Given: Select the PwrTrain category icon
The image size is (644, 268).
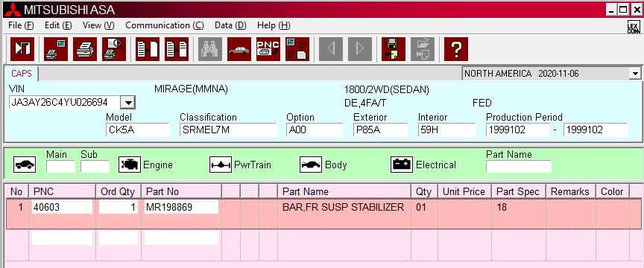Looking at the screenshot, I should [221, 165].
